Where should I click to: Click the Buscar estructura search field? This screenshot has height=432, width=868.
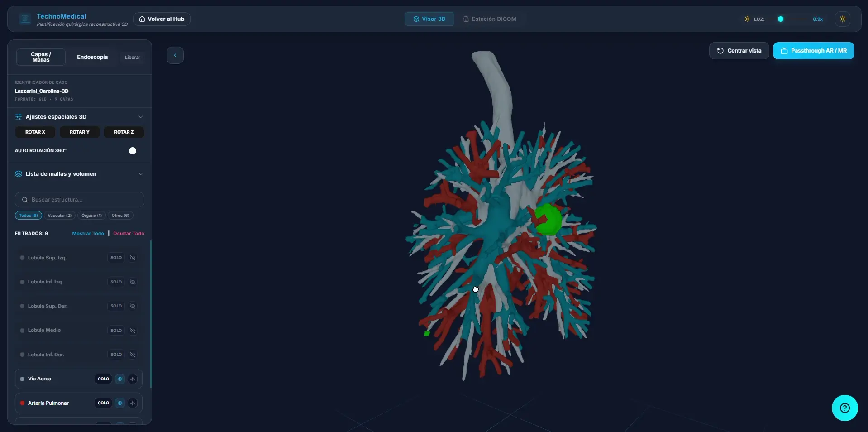point(80,200)
